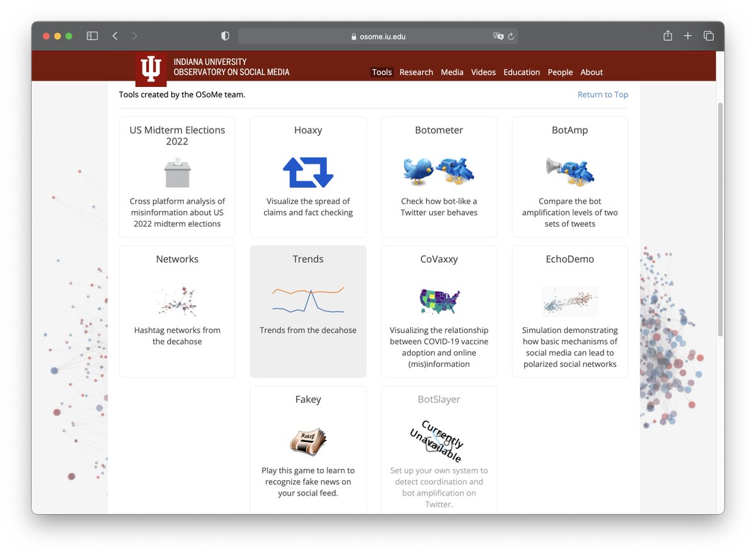Click the Networks hashtag graph thumbnail
Screen dimensions: 756x556
pyautogui.click(x=177, y=301)
